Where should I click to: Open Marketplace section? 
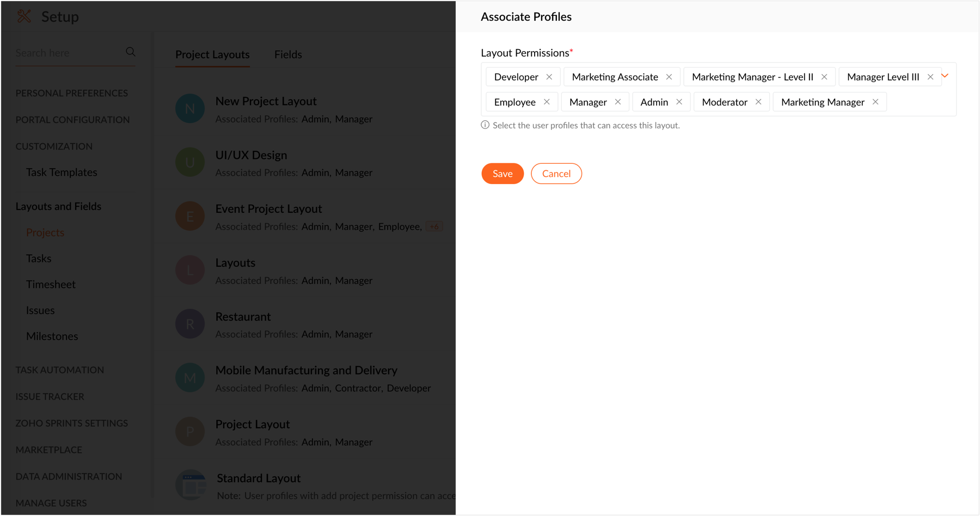click(49, 450)
